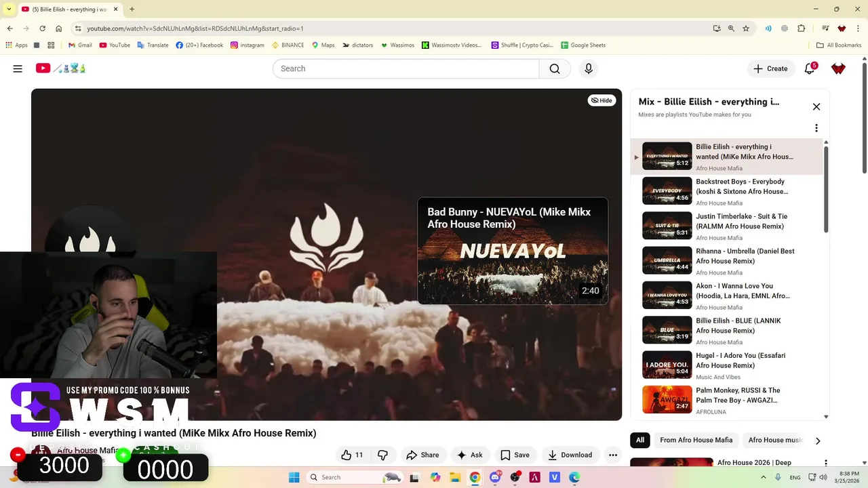
Task: Go back to previous page
Action: [9, 28]
